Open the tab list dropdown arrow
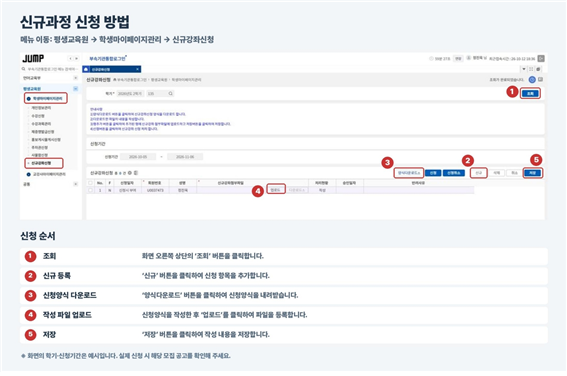The image size is (567, 376). [x=523, y=69]
